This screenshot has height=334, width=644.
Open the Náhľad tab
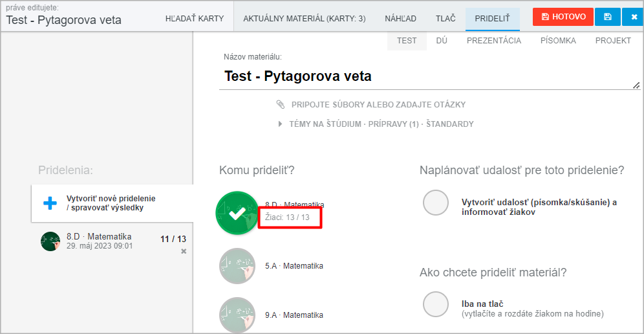click(400, 19)
